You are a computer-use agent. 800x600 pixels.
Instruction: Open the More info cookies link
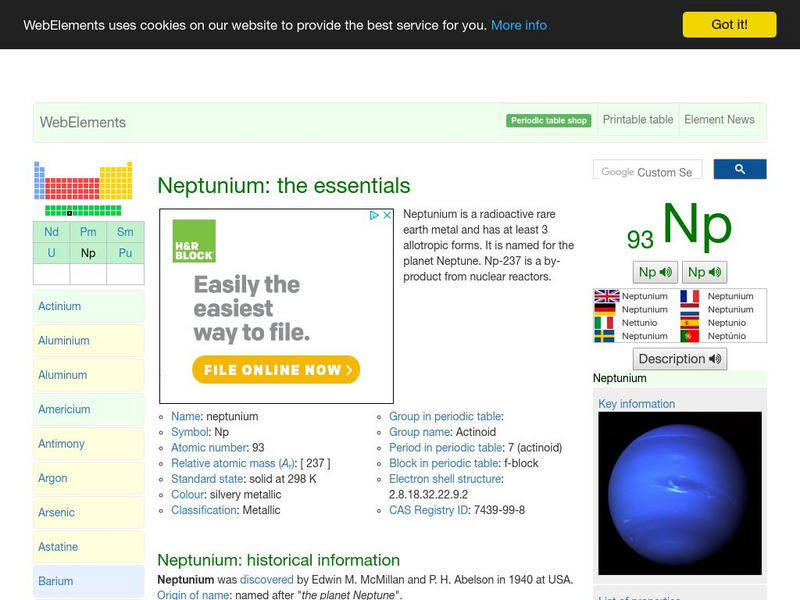click(x=517, y=25)
